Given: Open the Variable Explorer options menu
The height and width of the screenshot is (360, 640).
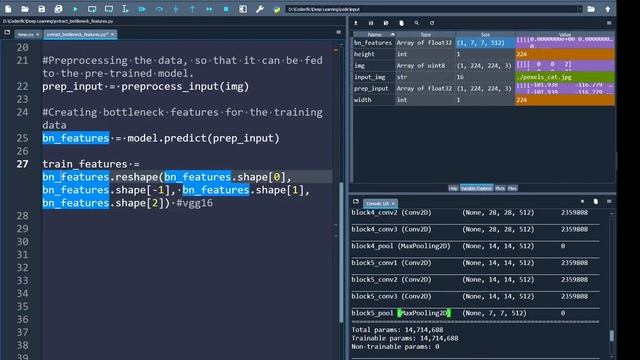Looking at the screenshot, I should [609, 23].
